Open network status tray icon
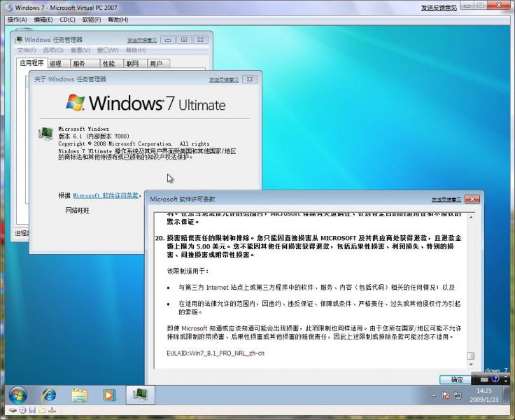Viewport: 515px width, 420px height. pos(458,396)
